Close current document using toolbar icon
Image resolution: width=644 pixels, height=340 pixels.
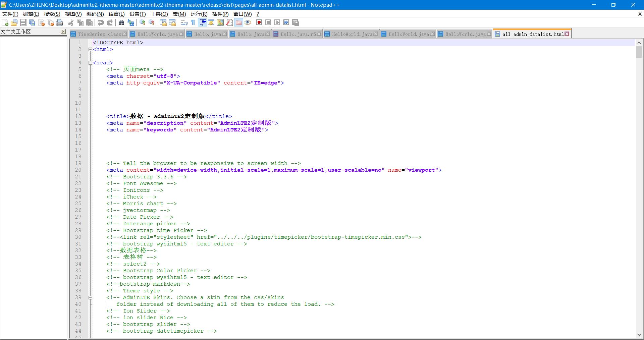tap(42, 22)
